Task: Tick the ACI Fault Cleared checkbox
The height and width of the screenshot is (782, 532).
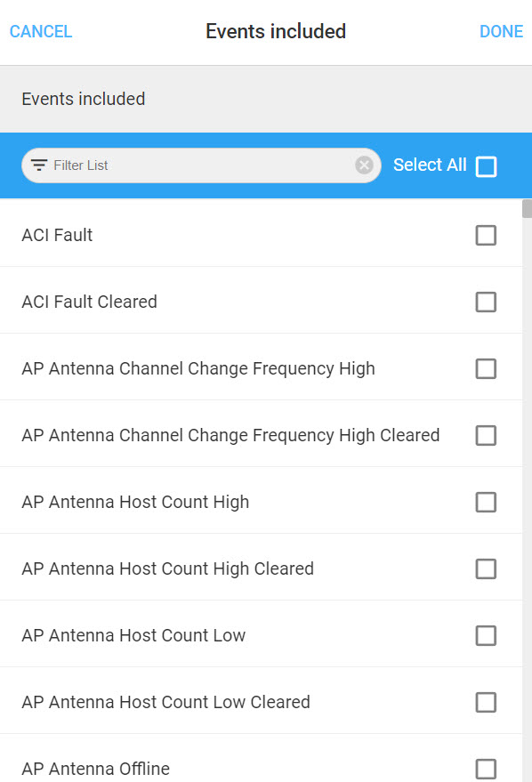Action: [486, 302]
